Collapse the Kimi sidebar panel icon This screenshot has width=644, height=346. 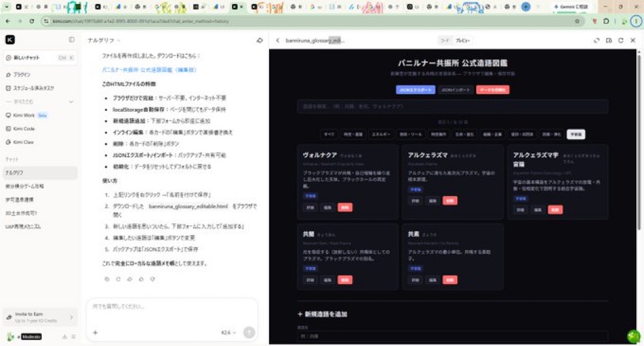[x=72, y=40]
